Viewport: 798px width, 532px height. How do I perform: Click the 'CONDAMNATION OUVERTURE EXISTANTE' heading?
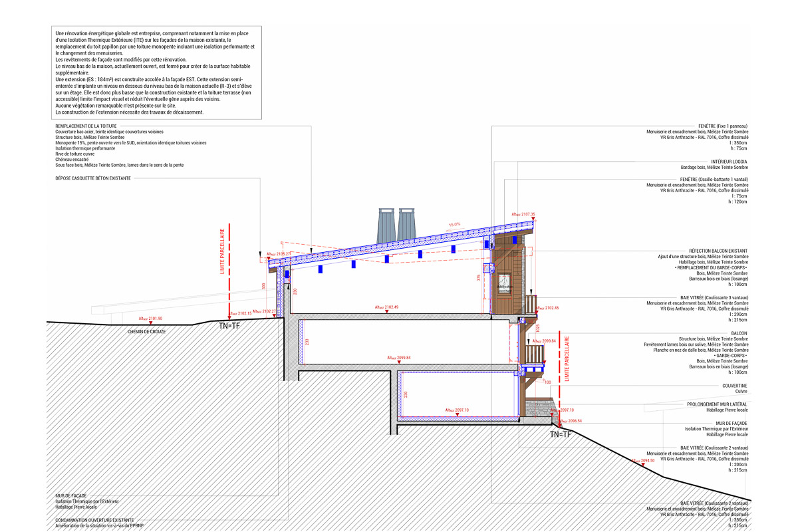pos(94,520)
